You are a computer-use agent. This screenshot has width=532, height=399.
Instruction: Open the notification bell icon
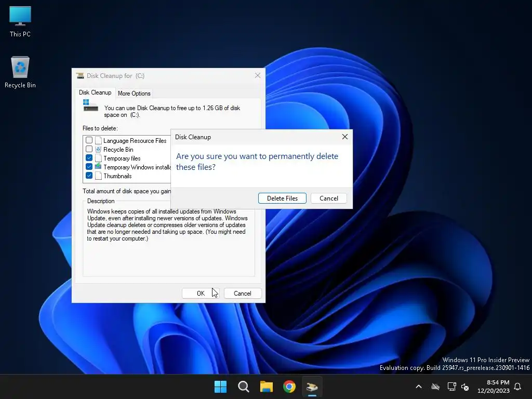[x=517, y=387]
